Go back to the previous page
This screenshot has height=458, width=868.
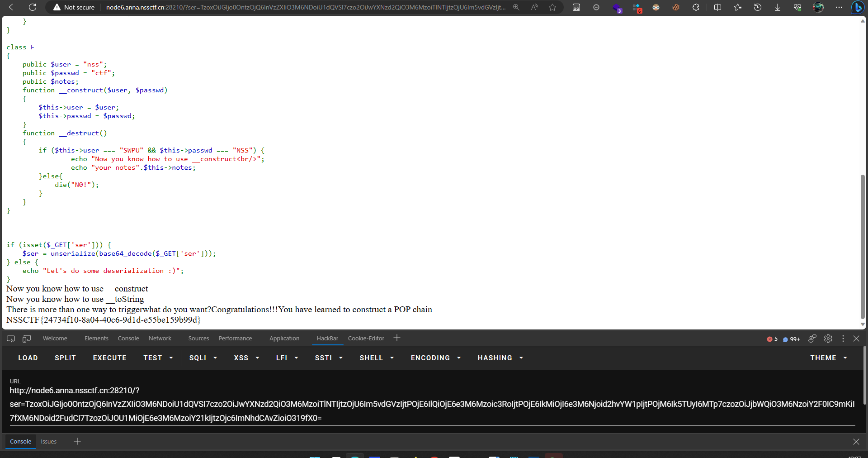point(13,7)
